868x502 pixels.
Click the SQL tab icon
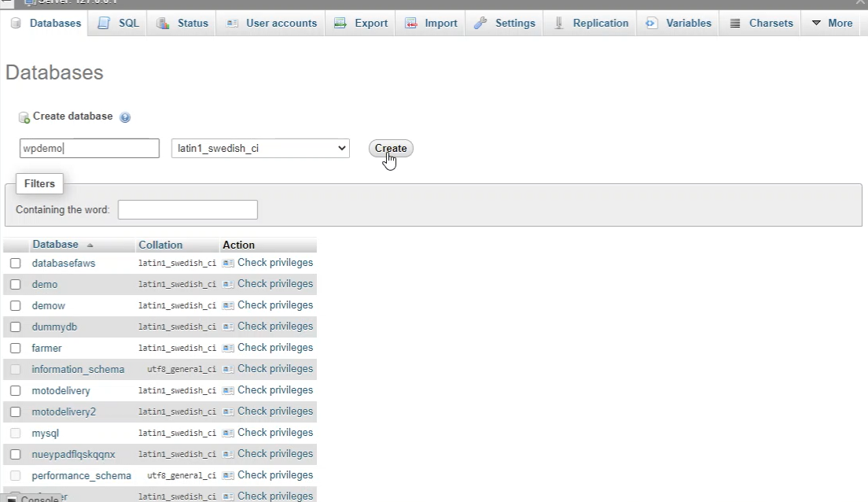click(x=105, y=24)
